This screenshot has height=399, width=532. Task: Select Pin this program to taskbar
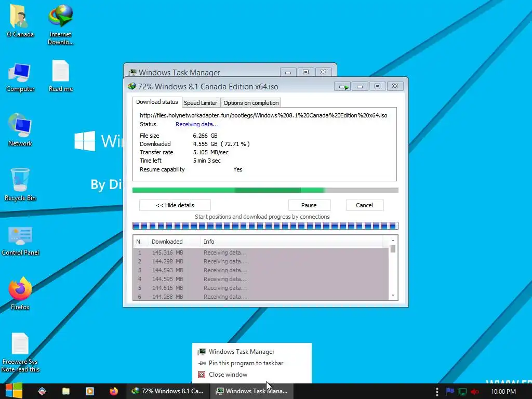click(252, 363)
